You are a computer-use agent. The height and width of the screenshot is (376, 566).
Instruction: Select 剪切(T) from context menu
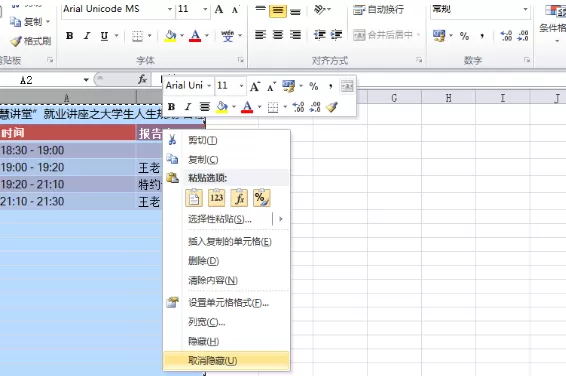coord(226,140)
